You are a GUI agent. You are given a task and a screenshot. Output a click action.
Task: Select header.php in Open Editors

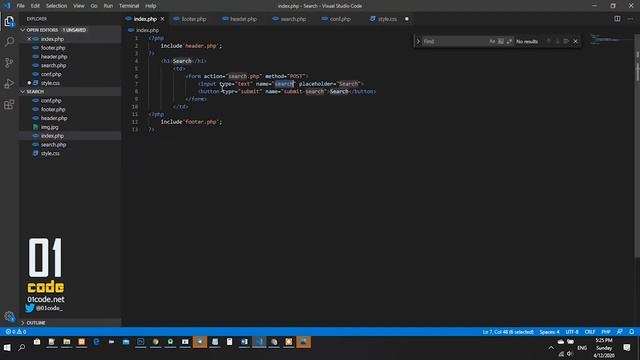[x=70, y=56]
